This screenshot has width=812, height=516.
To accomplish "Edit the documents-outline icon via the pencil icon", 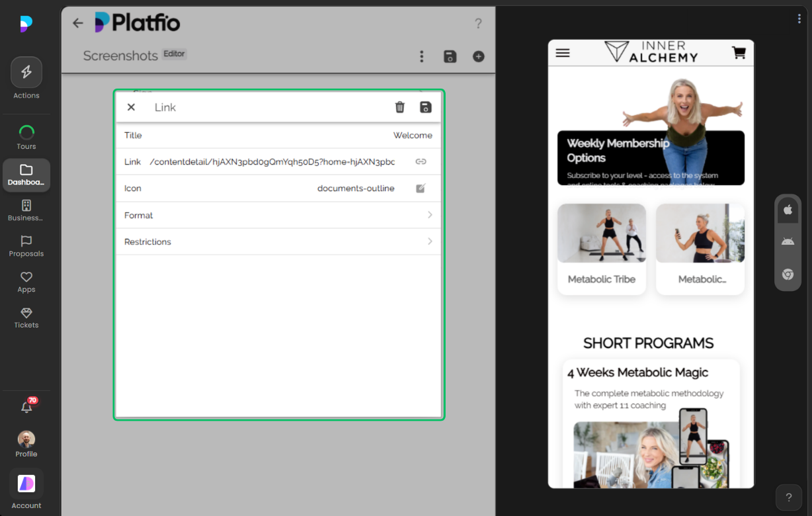I will (x=421, y=188).
